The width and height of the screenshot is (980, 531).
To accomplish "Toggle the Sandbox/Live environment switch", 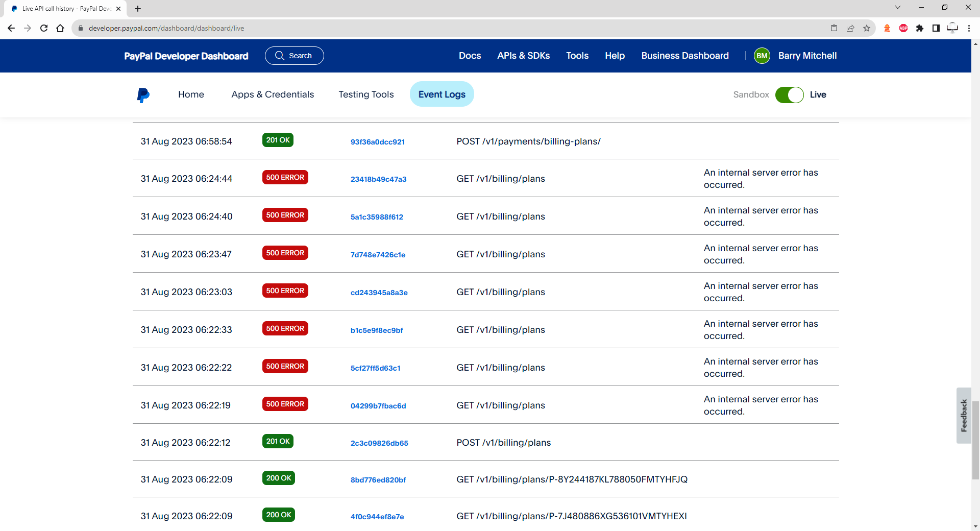I will coord(789,94).
